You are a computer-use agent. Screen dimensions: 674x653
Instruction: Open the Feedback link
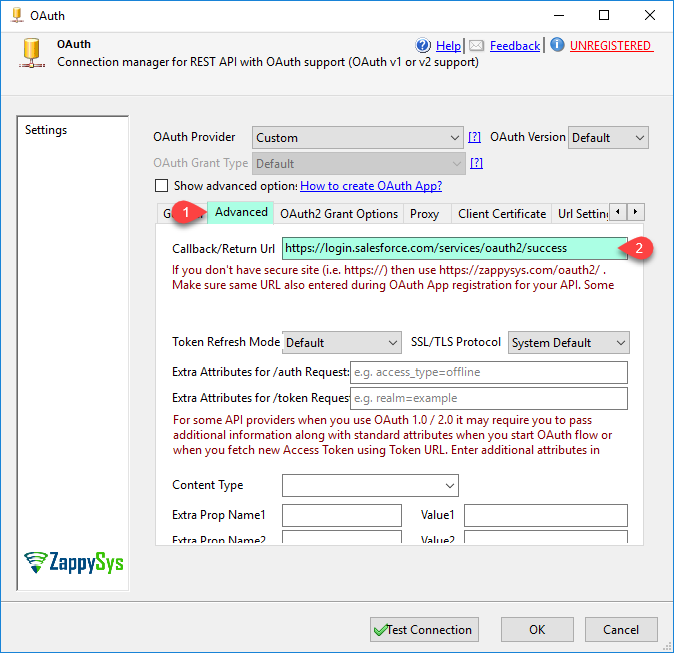[x=515, y=46]
